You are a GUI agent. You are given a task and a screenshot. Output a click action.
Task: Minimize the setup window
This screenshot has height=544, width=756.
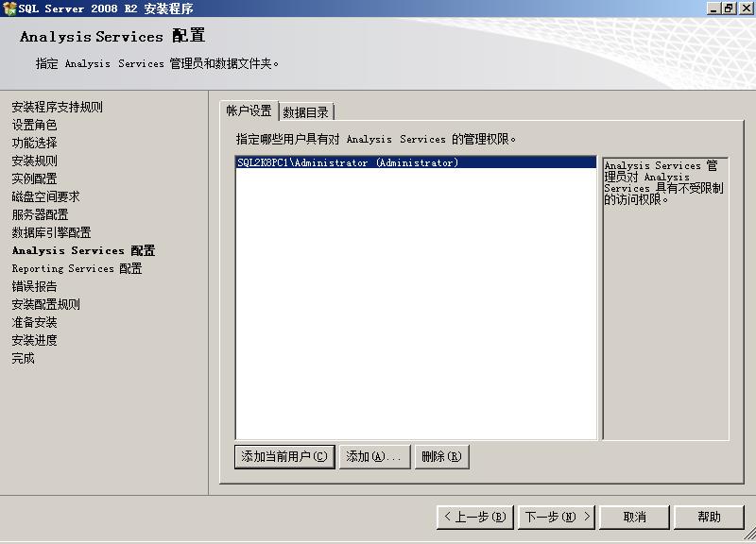713,8
